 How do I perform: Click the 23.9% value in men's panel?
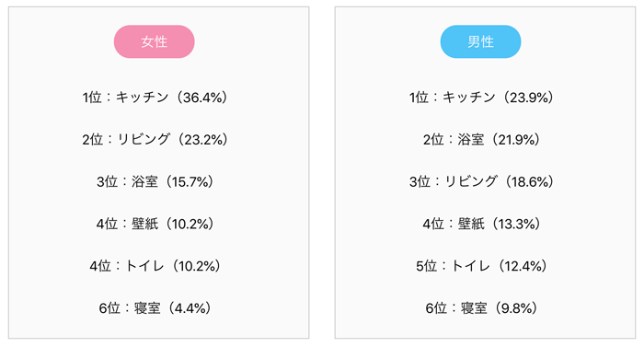point(527,98)
